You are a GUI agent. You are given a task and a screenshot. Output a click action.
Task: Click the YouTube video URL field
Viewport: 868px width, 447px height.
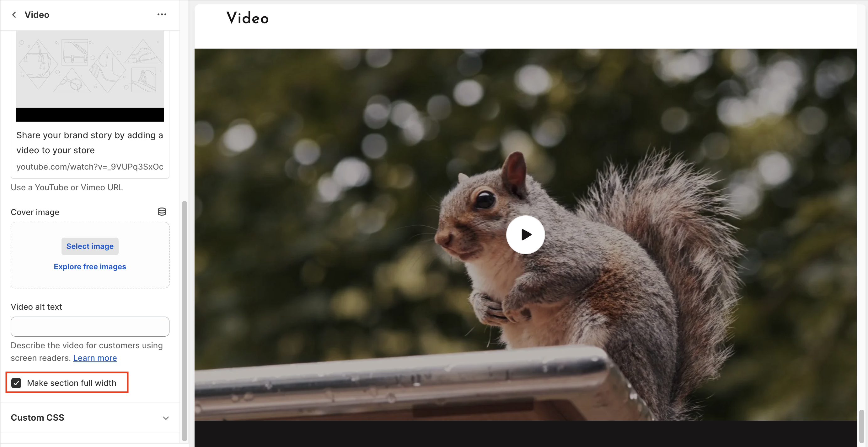point(90,167)
